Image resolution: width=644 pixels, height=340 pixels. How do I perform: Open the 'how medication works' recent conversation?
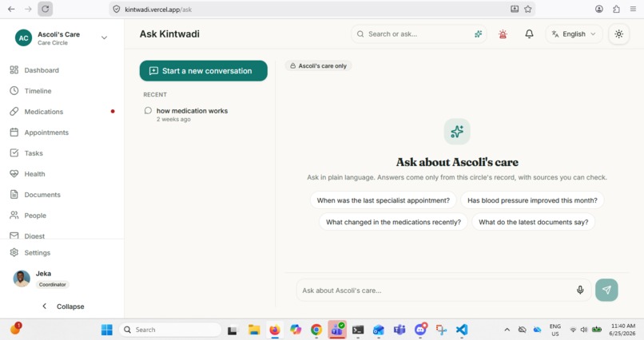pos(203,114)
